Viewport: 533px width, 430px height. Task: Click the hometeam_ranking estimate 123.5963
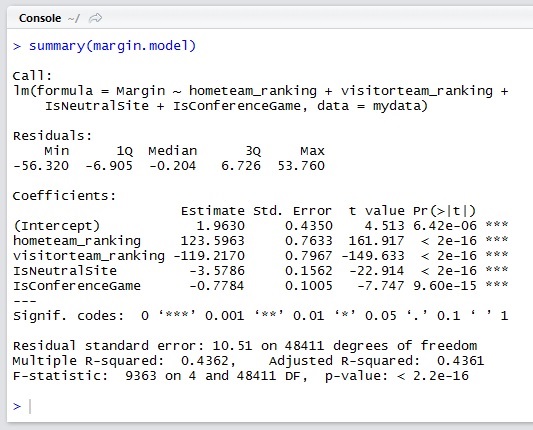coord(212,241)
